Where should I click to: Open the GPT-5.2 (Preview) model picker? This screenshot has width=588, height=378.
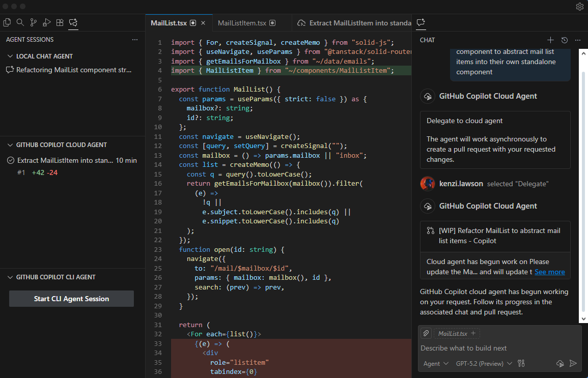coord(484,363)
